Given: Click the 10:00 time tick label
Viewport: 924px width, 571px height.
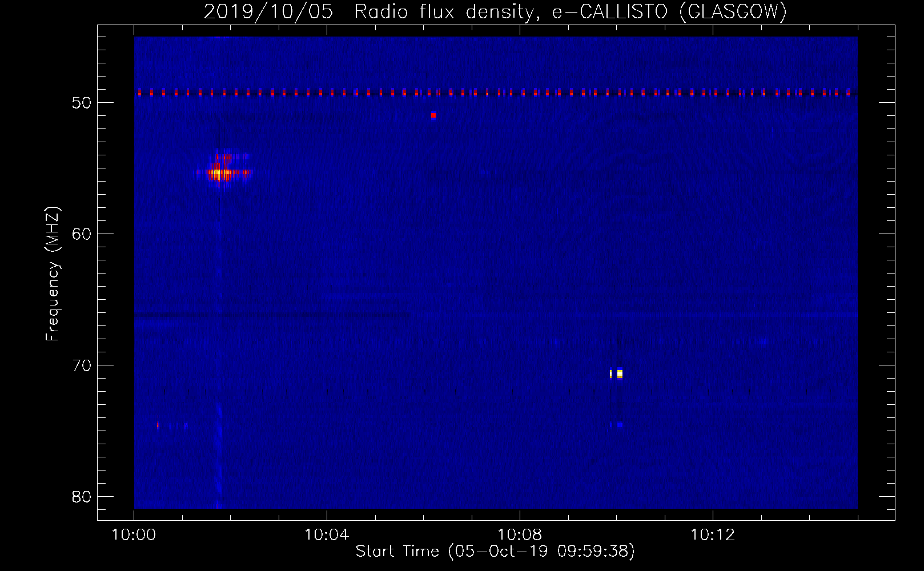Looking at the screenshot, I should click(x=134, y=535).
